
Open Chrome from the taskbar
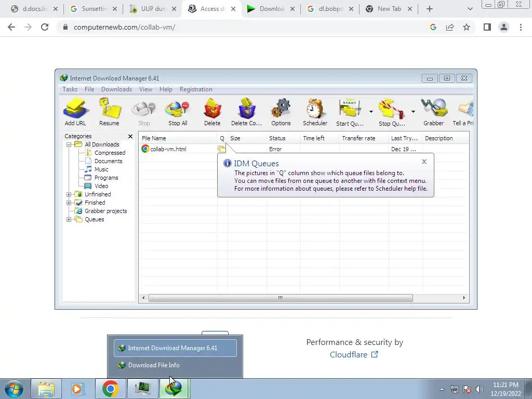(x=110, y=389)
